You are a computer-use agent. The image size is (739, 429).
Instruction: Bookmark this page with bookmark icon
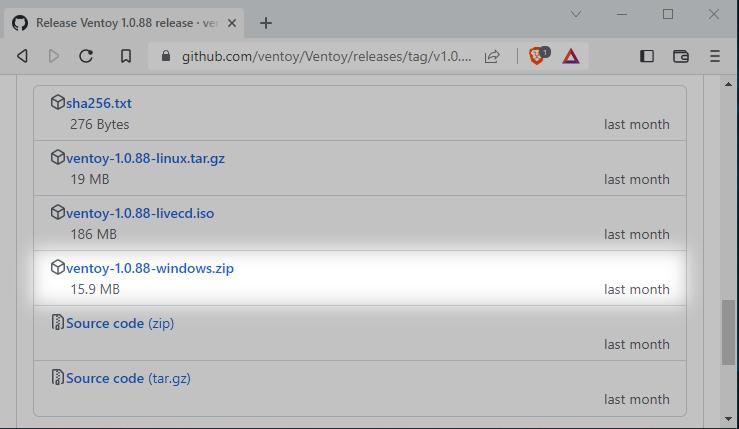click(126, 56)
